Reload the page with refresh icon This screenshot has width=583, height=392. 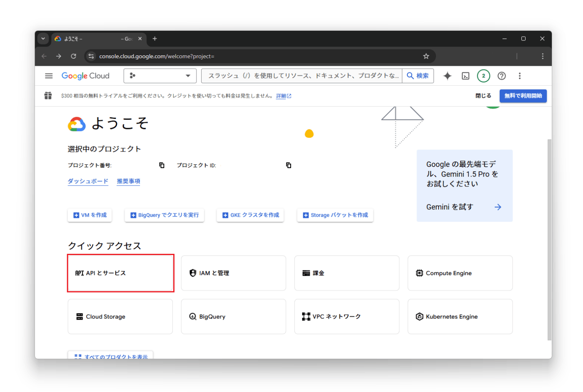[x=73, y=56]
